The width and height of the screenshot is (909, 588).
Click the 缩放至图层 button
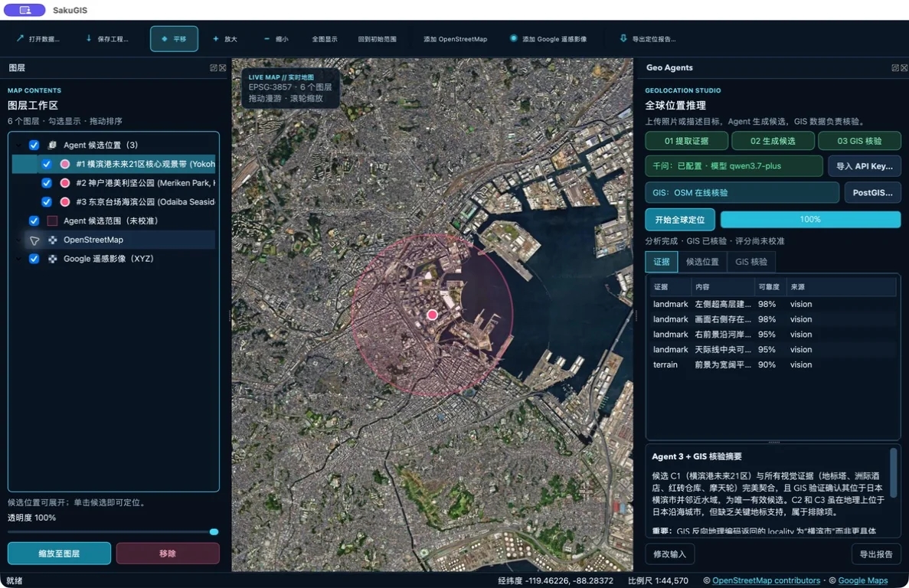point(59,554)
